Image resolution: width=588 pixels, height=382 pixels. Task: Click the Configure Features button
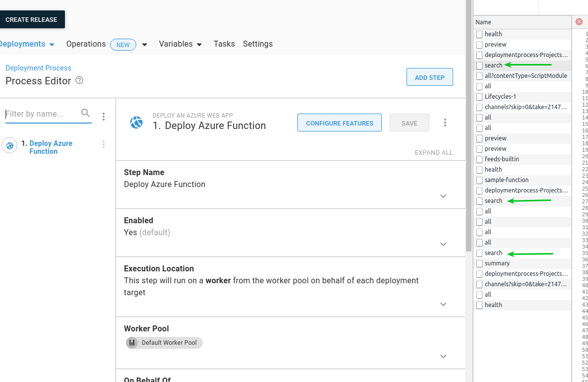click(x=340, y=123)
